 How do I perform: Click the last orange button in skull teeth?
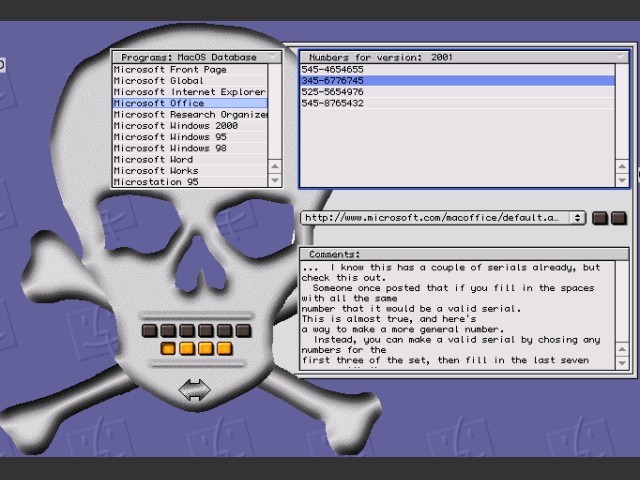tap(224, 349)
